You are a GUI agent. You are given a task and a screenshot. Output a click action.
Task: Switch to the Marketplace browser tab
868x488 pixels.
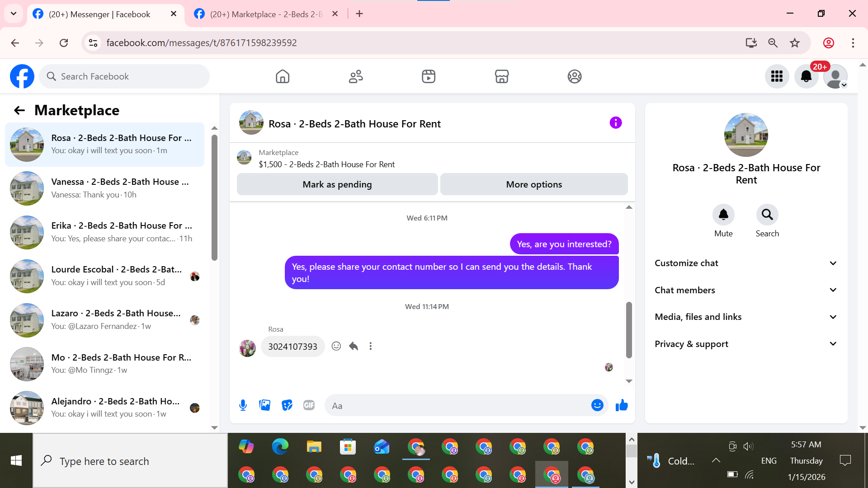point(266,14)
